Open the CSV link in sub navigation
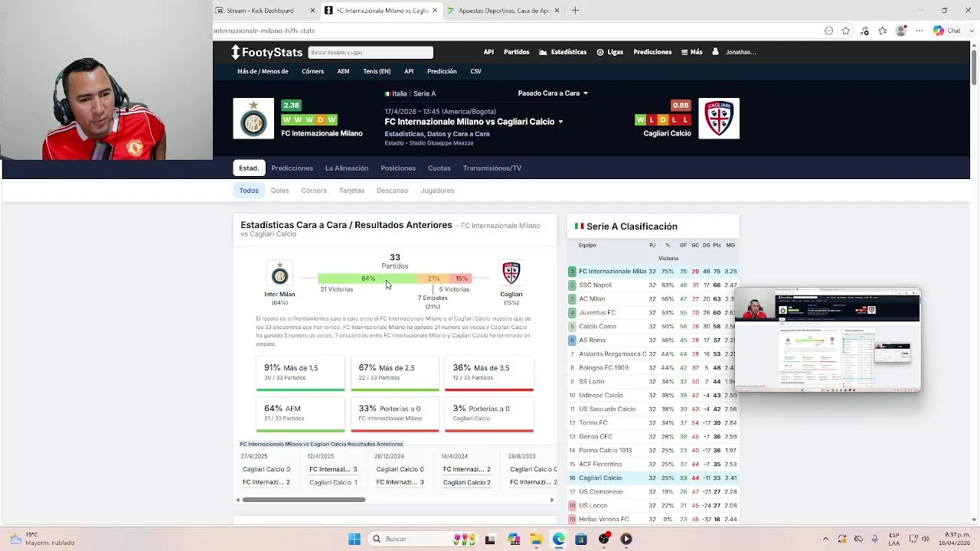 [x=476, y=71]
